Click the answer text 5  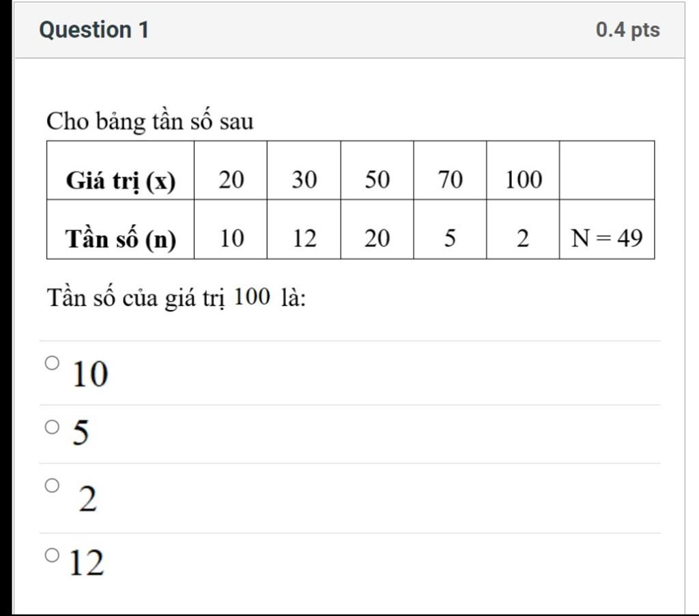coord(81,432)
